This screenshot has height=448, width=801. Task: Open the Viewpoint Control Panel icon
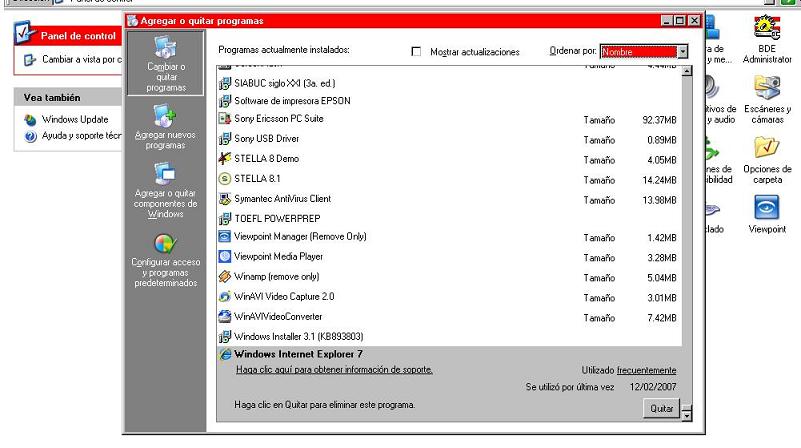pyautogui.click(x=767, y=214)
